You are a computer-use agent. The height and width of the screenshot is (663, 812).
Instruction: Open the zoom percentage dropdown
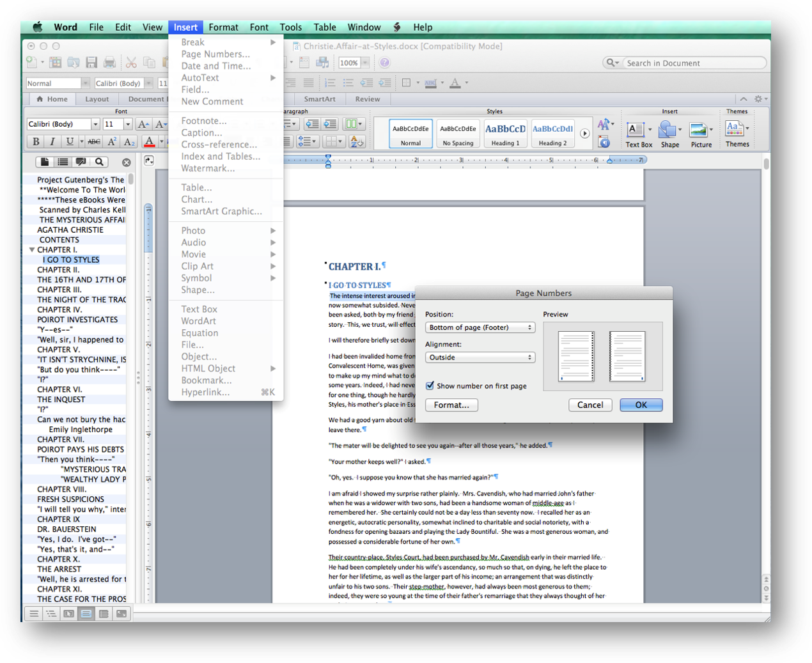[365, 63]
